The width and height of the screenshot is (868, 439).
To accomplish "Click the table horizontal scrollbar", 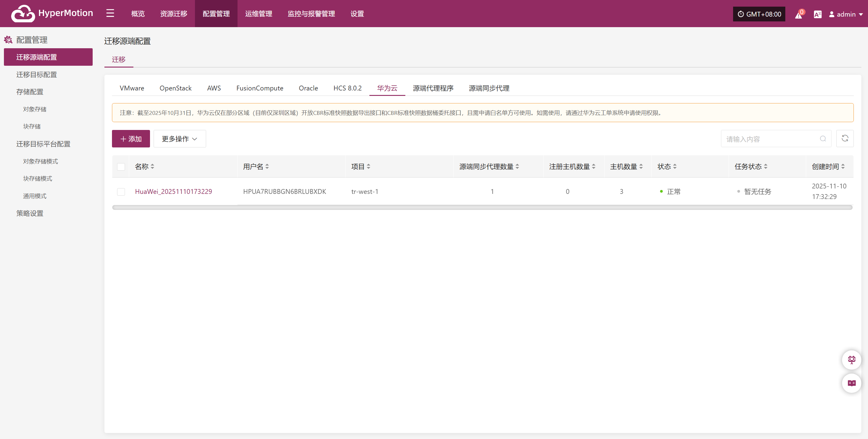I will 482,207.
